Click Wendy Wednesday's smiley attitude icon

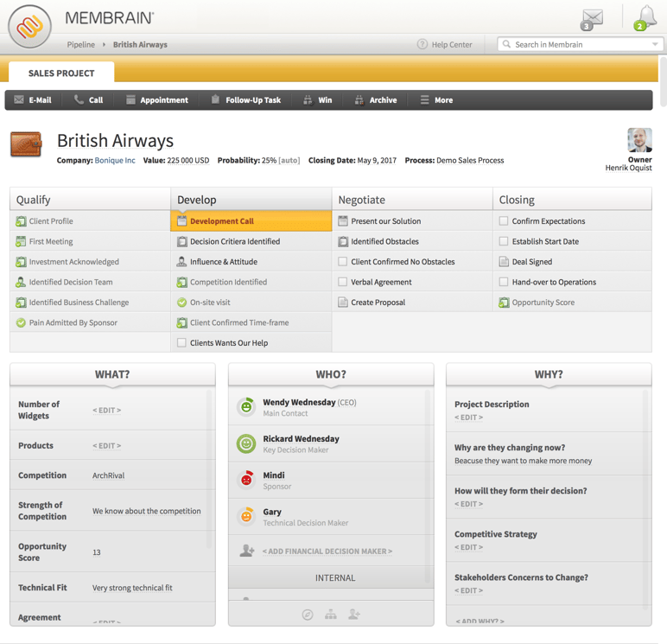[x=246, y=407]
